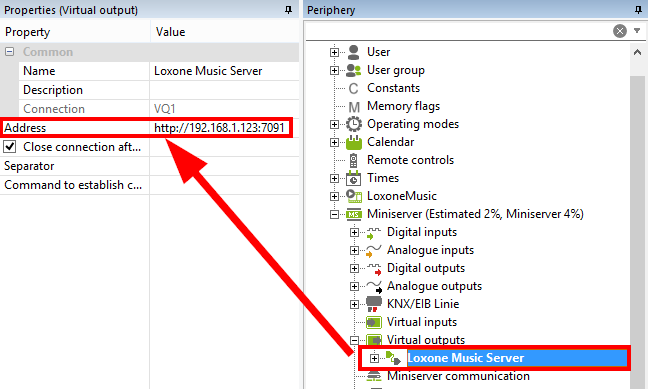Click the LoxoneMusic icon
Viewport: 648px width, 389px height.
(354, 196)
